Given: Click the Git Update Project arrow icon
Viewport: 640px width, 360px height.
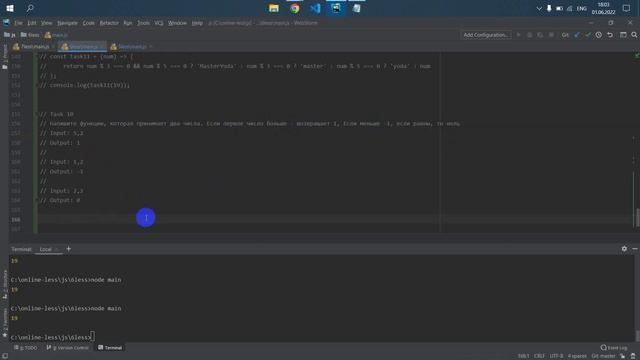Looking at the screenshot, I should [x=577, y=35].
